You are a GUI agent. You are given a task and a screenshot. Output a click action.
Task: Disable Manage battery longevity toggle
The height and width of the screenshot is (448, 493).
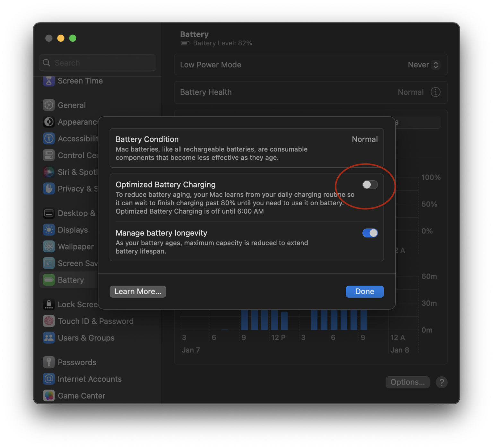(370, 233)
